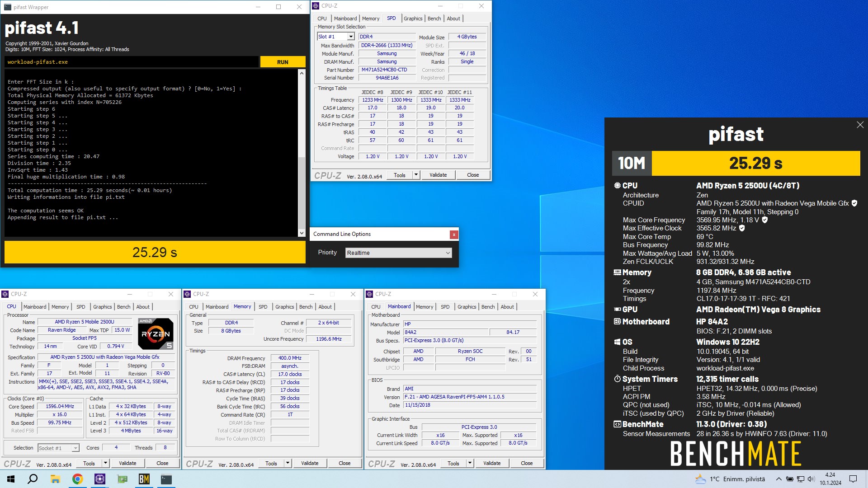Close the Command Line Options panel
The image size is (868, 488).
pos(454,234)
